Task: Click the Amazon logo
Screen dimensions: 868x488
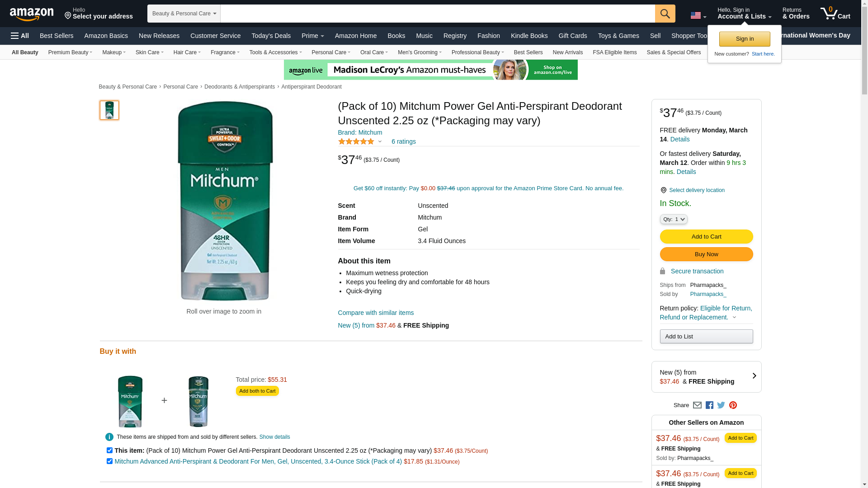Action: 32,14
